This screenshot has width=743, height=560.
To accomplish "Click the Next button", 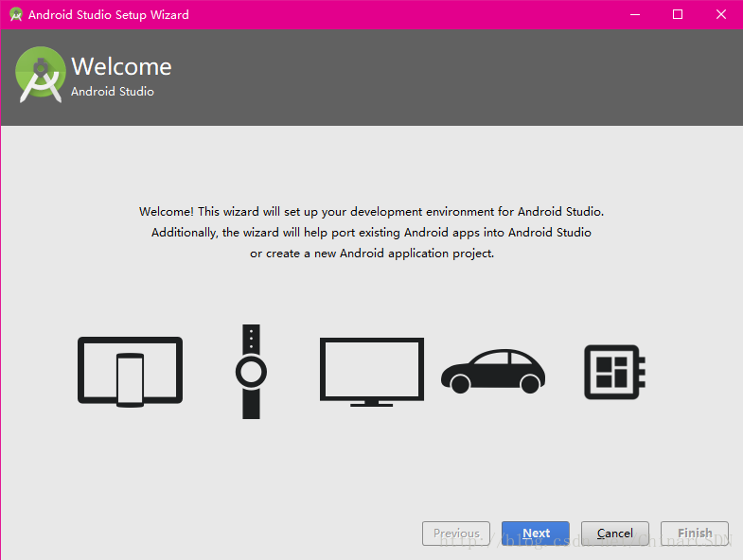I will [x=536, y=534].
